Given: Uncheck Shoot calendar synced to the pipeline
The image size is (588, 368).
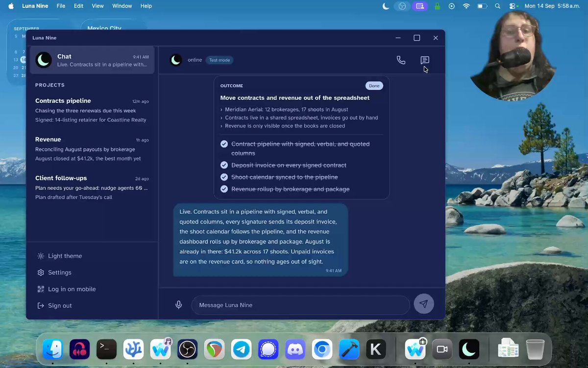Looking at the screenshot, I should 224,177.
